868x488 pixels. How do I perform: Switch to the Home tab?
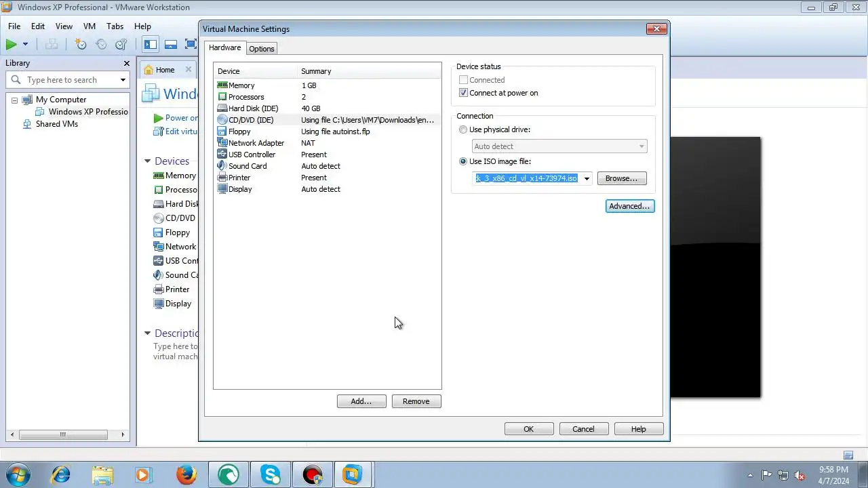[x=165, y=70]
